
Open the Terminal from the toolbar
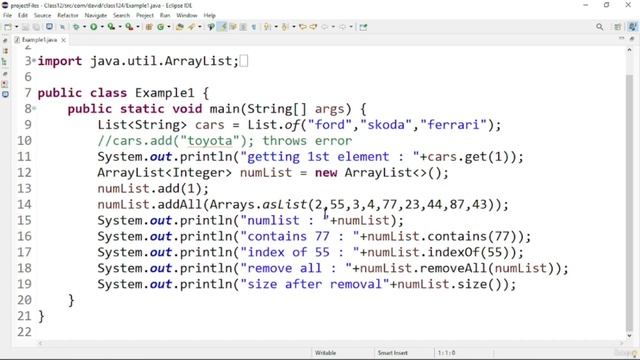point(49,27)
